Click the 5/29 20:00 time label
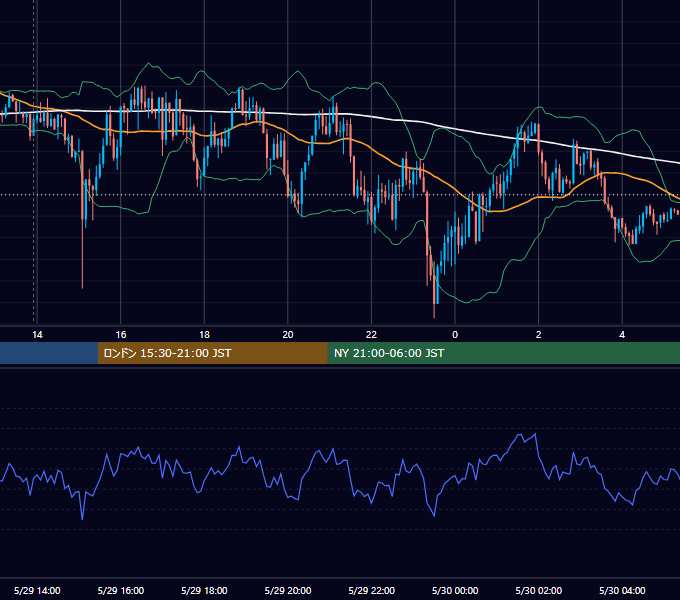Viewport: 680px width, 600px height. [x=288, y=590]
